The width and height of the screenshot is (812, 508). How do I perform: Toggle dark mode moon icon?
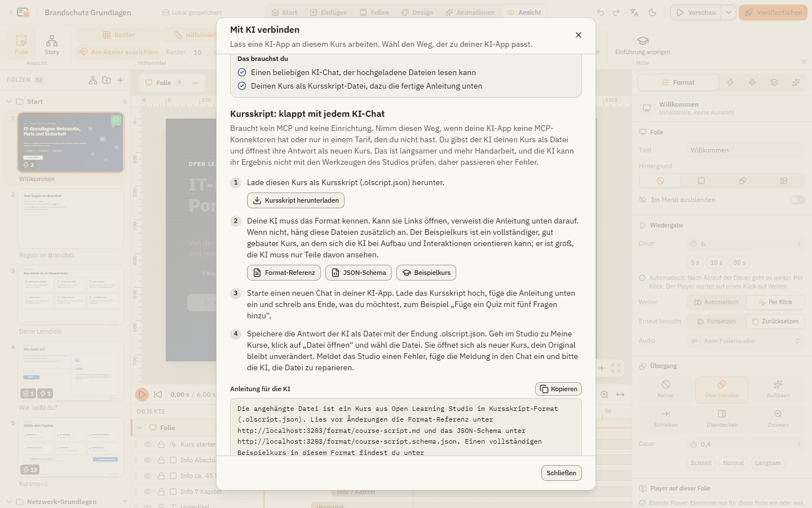[x=652, y=12]
